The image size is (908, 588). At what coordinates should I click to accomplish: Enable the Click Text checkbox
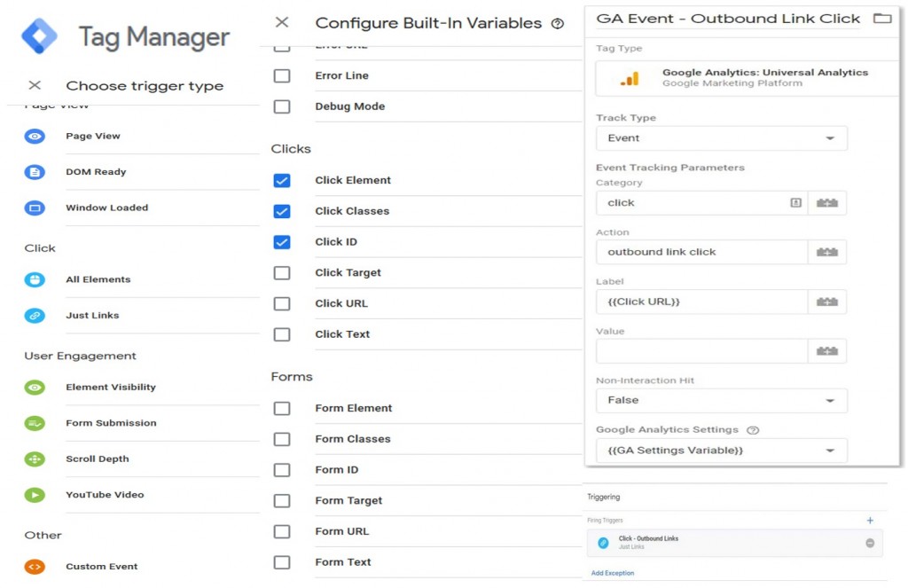[282, 334]
